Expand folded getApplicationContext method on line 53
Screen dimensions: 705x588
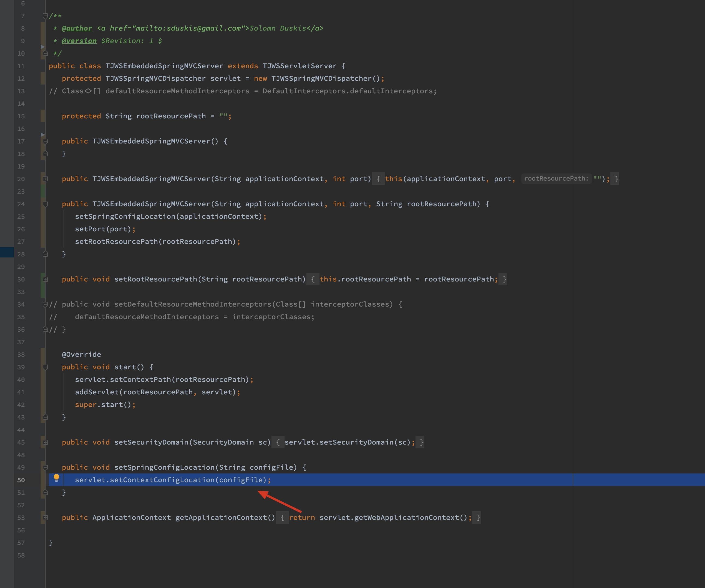(45, 518)
